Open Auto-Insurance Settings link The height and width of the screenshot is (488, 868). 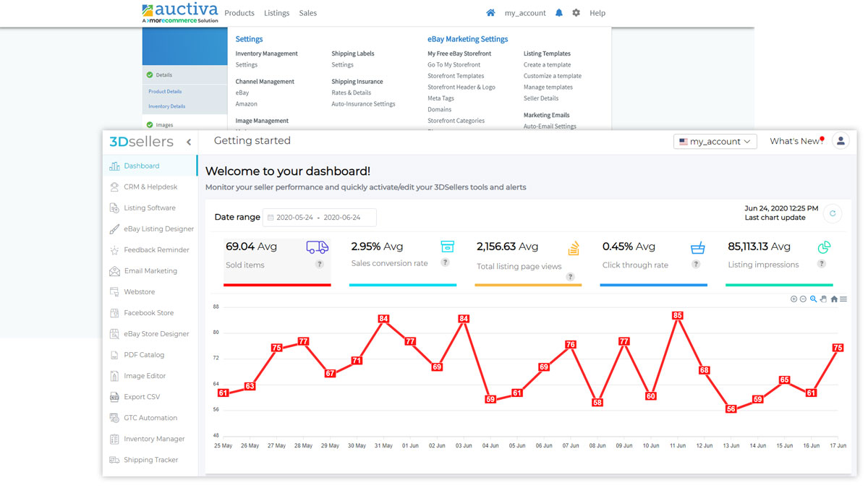[363, 104]
